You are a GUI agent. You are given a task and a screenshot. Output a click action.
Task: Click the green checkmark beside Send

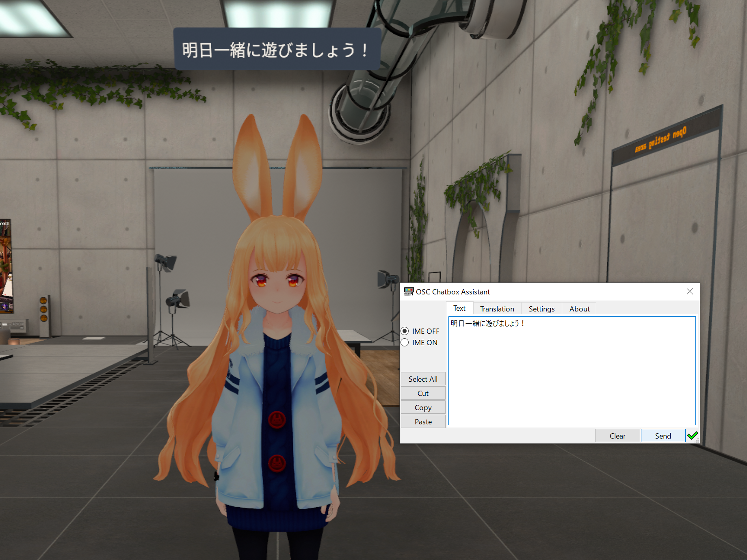coord(693,435)
